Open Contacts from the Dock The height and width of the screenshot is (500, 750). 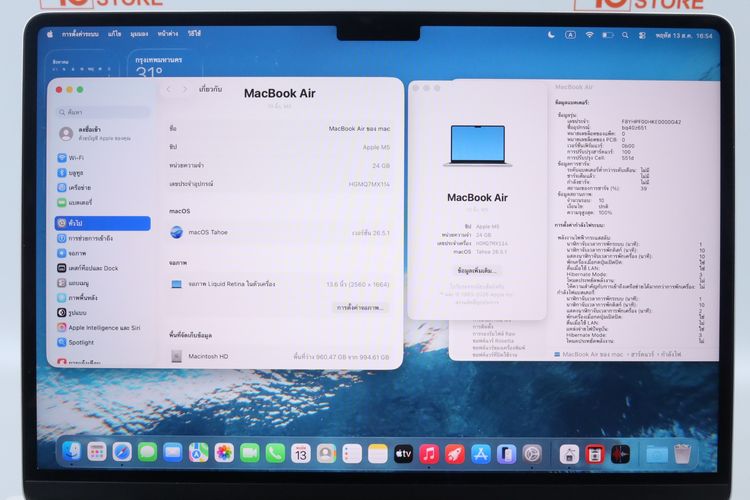326,453
